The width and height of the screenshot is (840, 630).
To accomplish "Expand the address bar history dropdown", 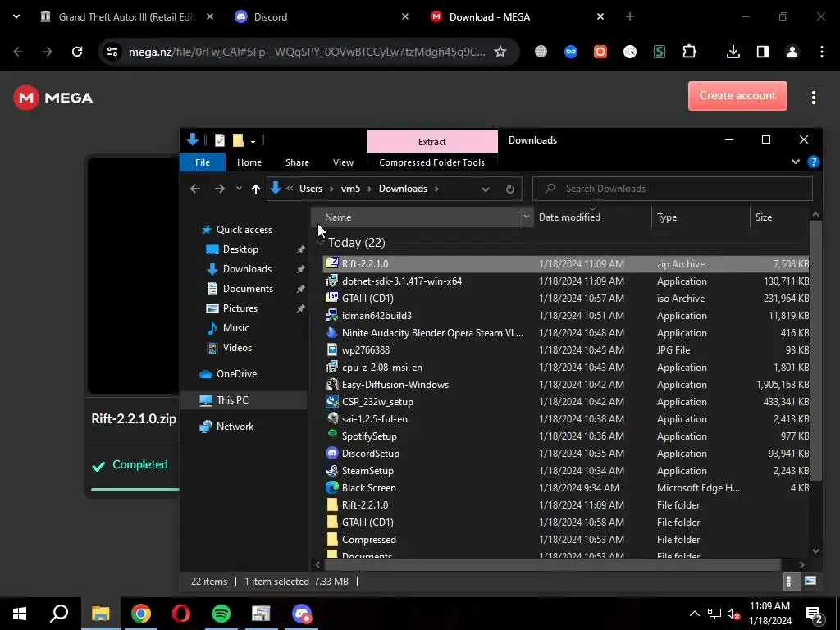I will click(x=486, y=189).
